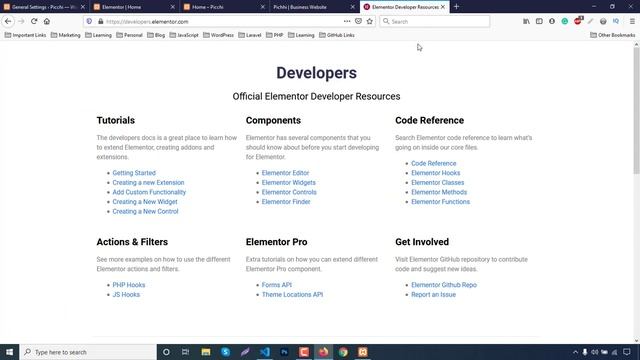Open Creating a New Control link

coord(145,211)
